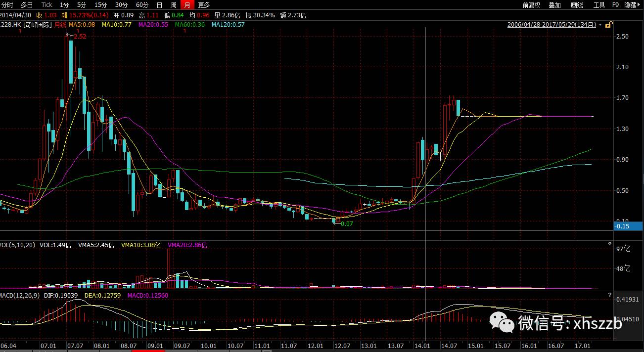Click the magenta MACD:0.12560 value label
Viewport: 644px width, 352px height.
coord(148,295)
